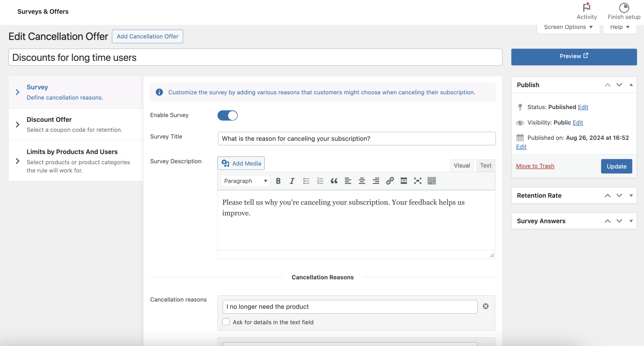Align text right in the editor
Viewport: 644px width, 346px height.
click(376, 181)
